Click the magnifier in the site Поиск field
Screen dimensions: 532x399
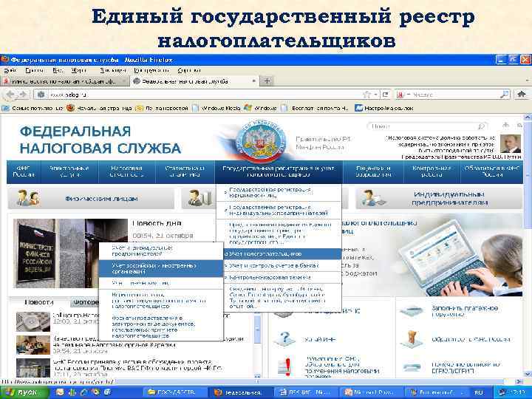(481, 126)
